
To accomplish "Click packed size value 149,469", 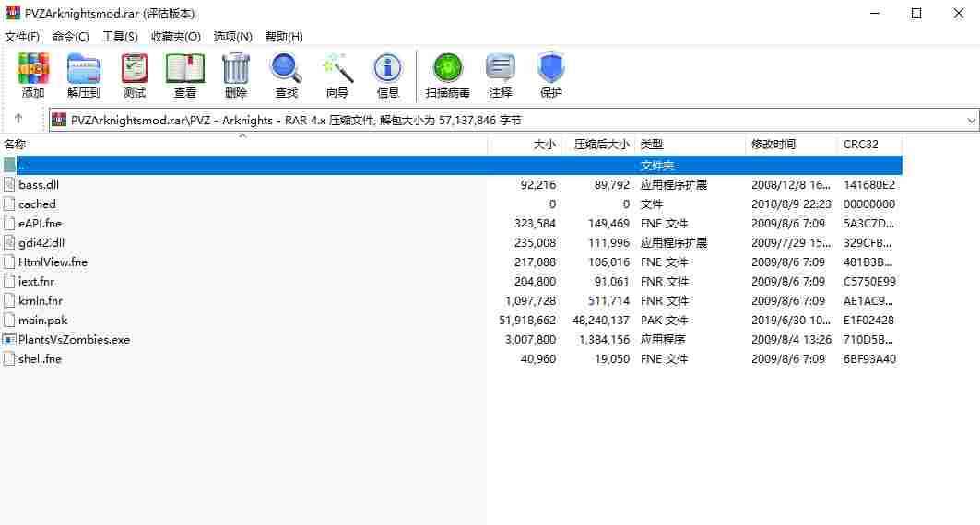I will click(x=608, y=224).
